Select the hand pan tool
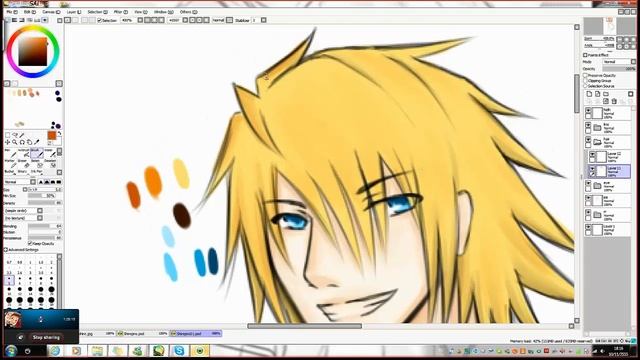The height and width of the screenshot is (360, 640). click(29, 142)
